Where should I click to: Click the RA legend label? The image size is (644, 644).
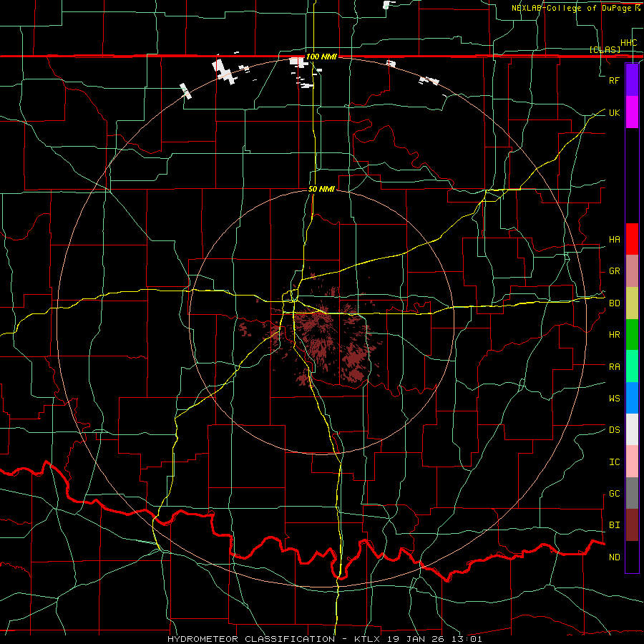click(614, 367)
